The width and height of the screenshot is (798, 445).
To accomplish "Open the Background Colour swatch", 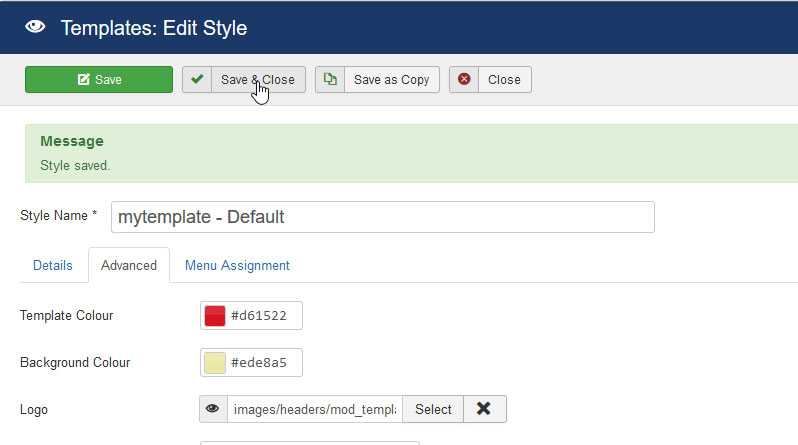I will pyautogui.click(x=215, y=362).
